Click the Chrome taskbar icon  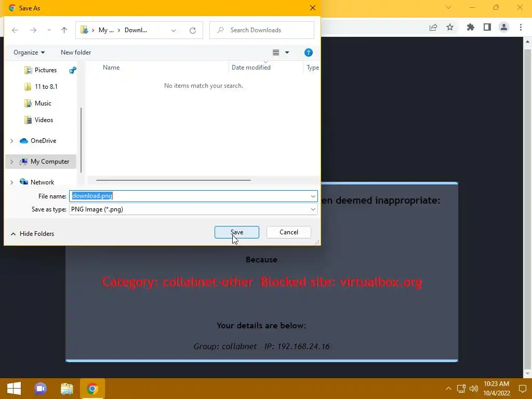pyautogui.click(x=92, y=389)
